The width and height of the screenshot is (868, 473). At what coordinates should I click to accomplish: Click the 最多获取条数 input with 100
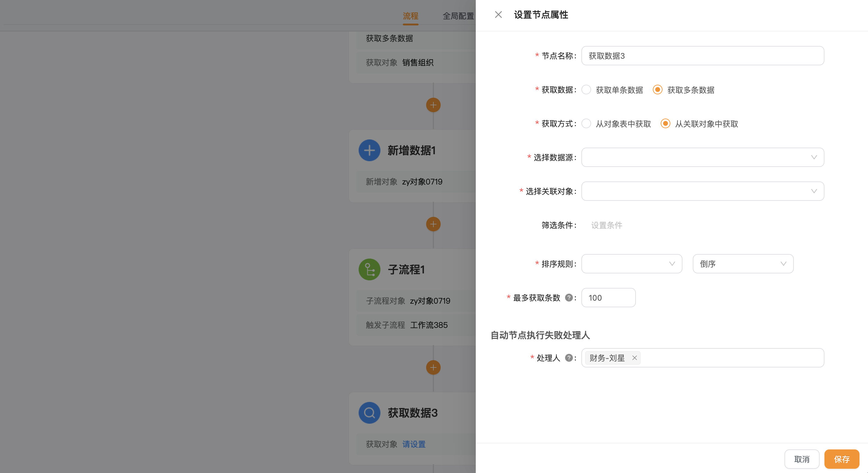click(608, 298)
